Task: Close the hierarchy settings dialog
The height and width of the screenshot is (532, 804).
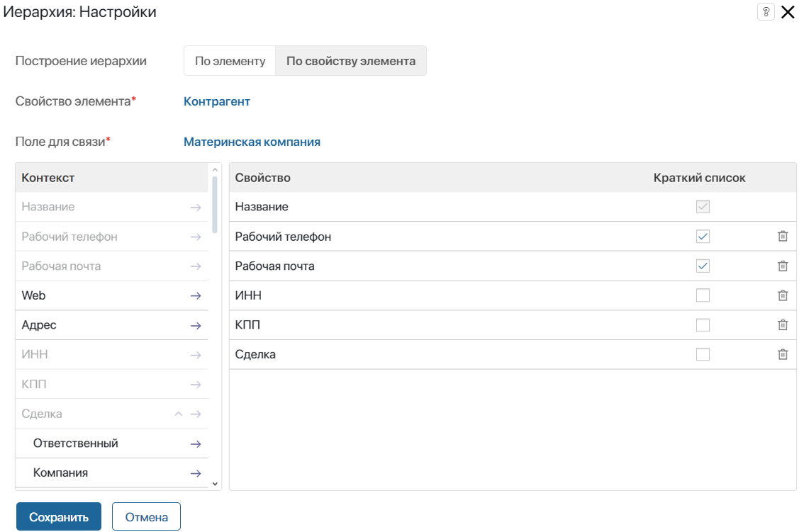Action: [788, 12]
